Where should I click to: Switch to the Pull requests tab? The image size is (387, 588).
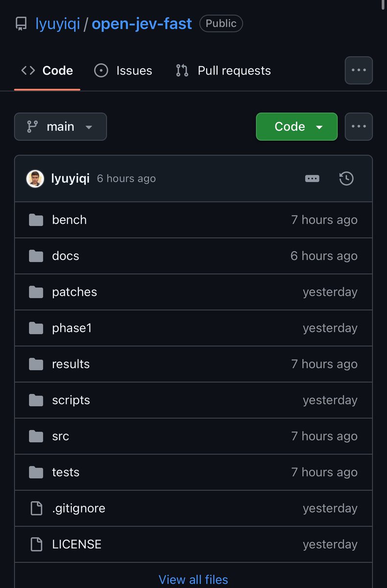tap(223, 71)
